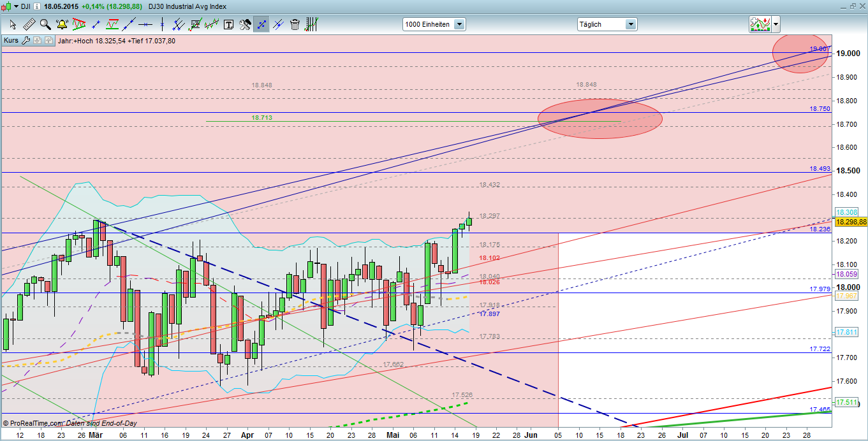Click the Jahr Hoch Tief info text
This screenshot has width=868, height=441.
117,41
